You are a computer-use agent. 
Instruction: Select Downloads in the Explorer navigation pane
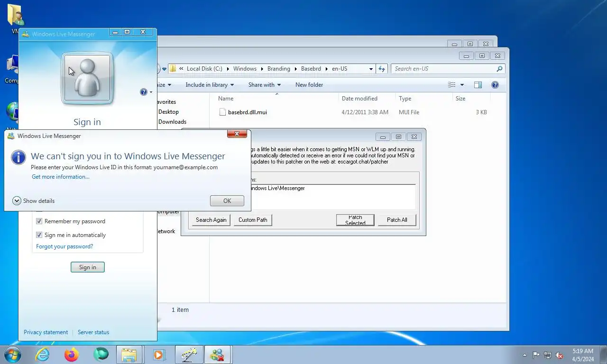[172, 122]
